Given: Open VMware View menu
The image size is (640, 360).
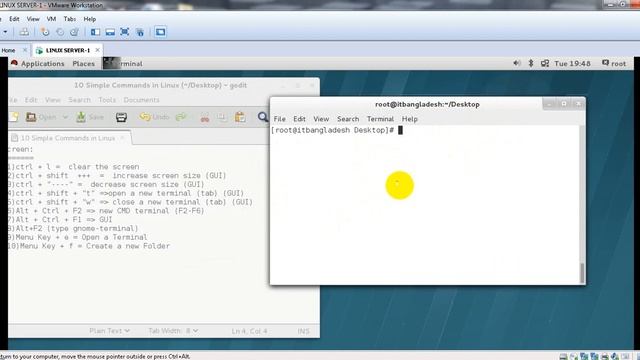Looking at the screenshot, I should click(33, 19).
